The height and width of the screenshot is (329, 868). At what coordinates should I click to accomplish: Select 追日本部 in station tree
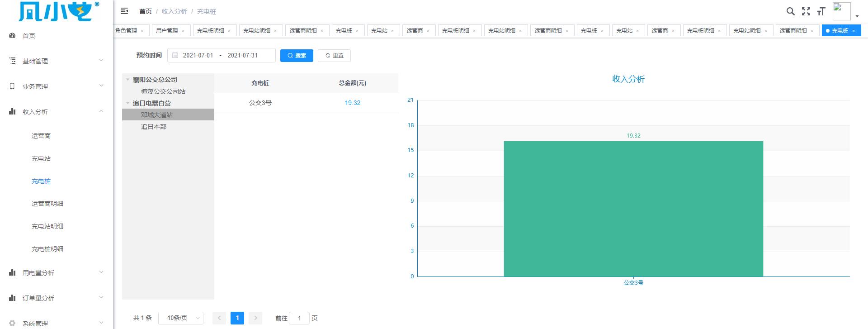click(154, 127)
